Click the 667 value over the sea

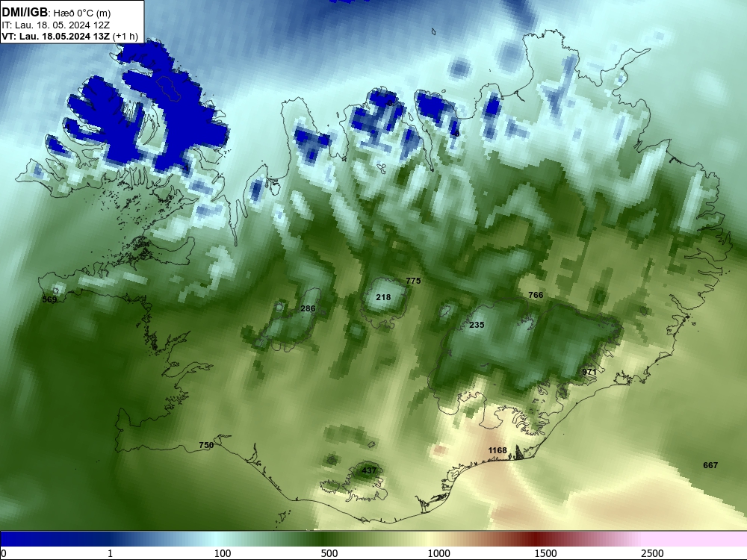(710, 465)
